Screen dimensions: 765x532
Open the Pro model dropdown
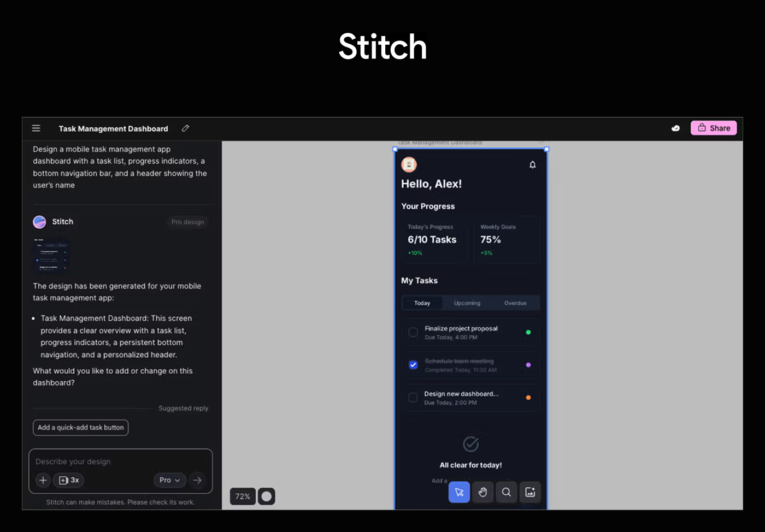(170, 480)
